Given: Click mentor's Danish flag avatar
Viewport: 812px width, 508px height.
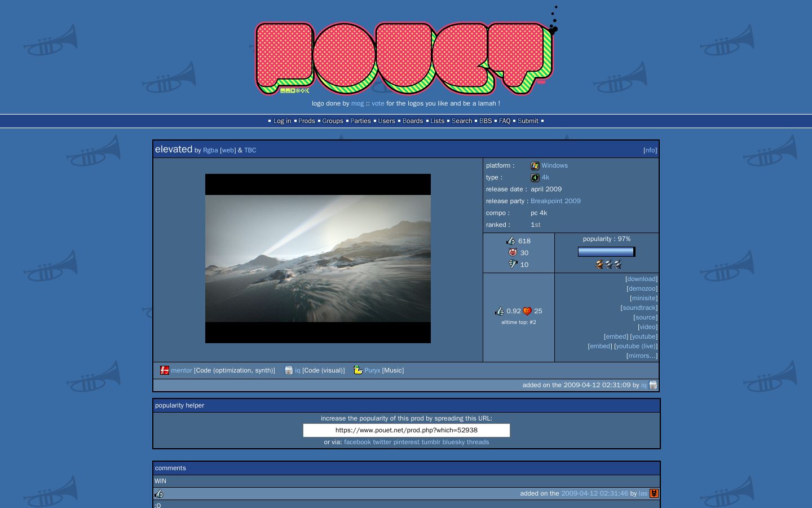Looking at the screenshot, I should [x=165, y=370].
